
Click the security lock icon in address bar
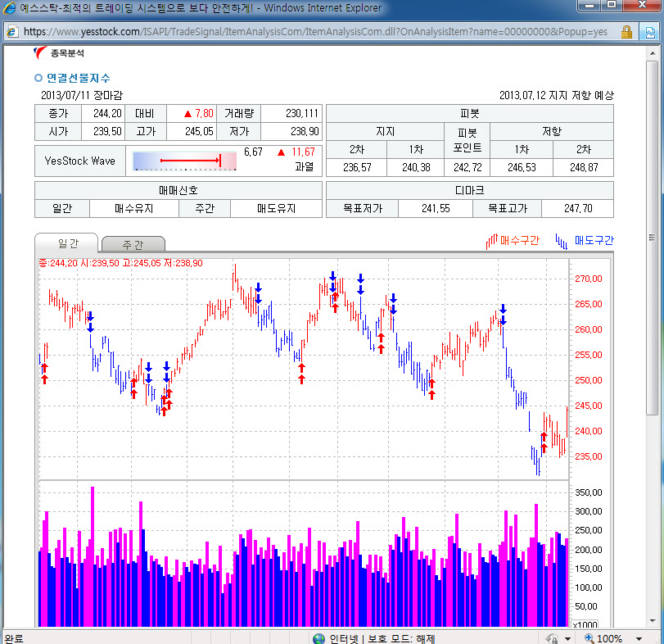coord(626,32)
